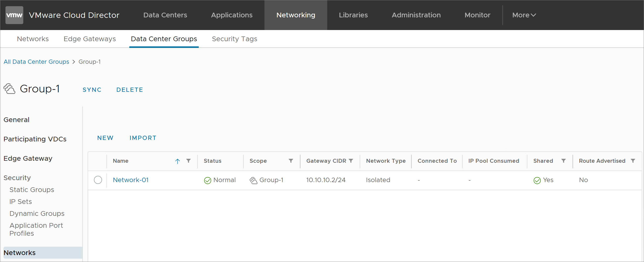This screenshot has height=262, width=644.
Task: Click the VMware vmw logo icon
Action: click(x=14, y=15)
